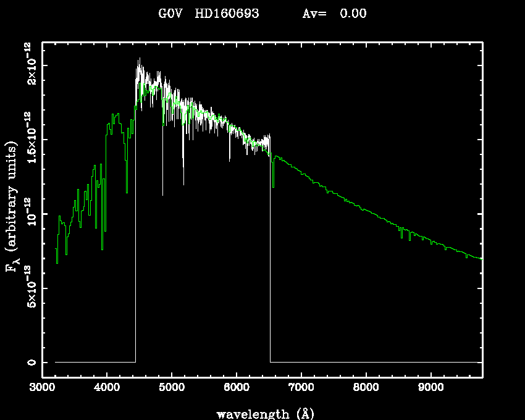This screenshot has height=420, width=525.
Task: Click the 5000 wavelength tick label
Action: point(172,388)
